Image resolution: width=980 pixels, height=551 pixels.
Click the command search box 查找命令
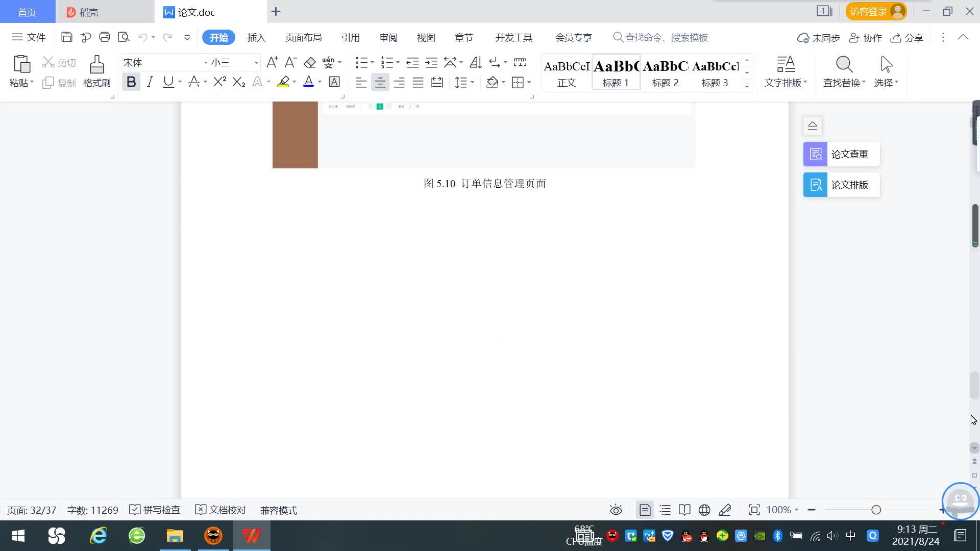click(660, 37)
